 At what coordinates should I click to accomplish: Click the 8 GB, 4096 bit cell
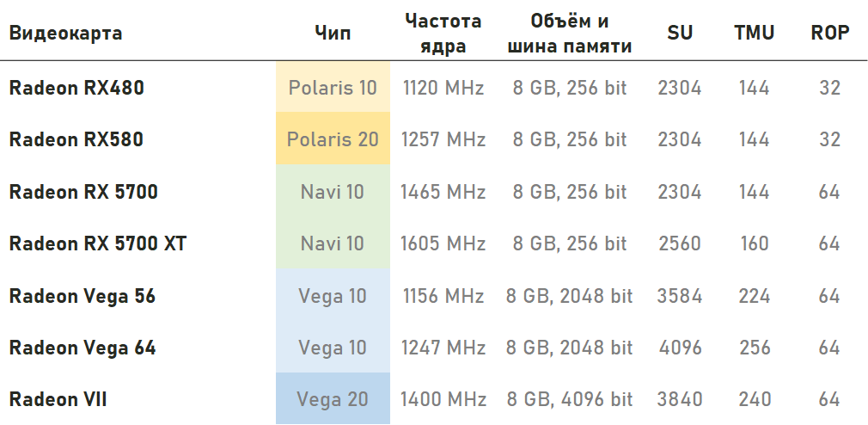tap(569, 399)
